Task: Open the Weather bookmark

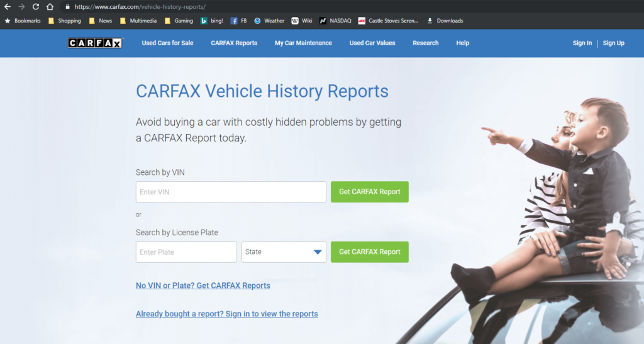Action: coord(269,21)
